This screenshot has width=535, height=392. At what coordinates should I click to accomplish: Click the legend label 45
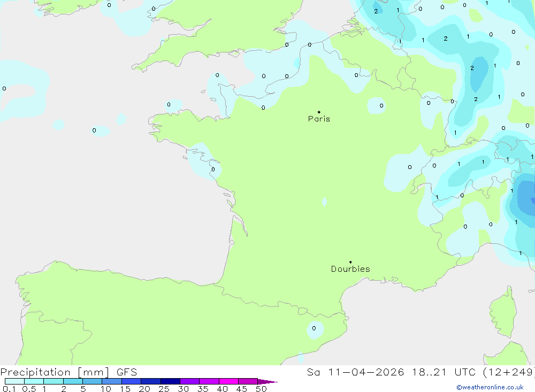coord(242,389)
